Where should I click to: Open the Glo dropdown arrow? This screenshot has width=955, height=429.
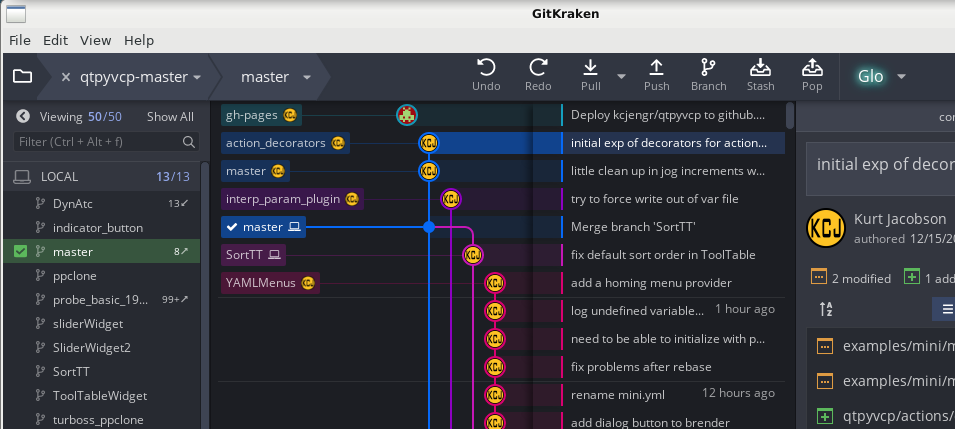[901, 76]
